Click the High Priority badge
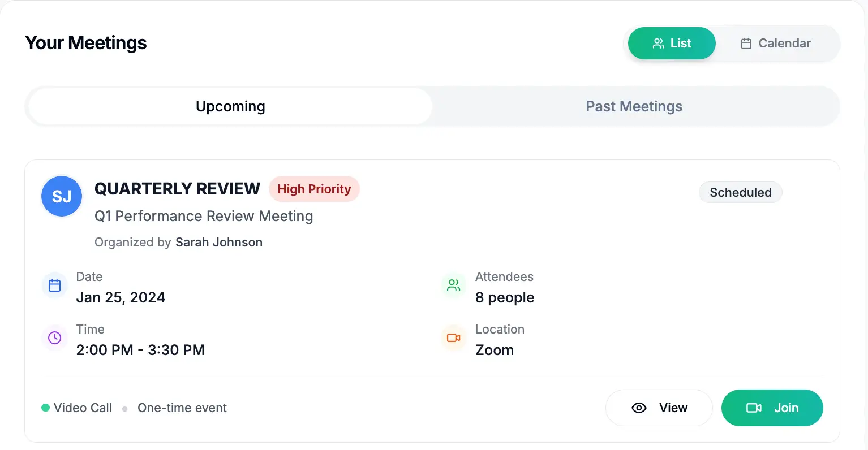Screen dimensions: 868x450 315,189
